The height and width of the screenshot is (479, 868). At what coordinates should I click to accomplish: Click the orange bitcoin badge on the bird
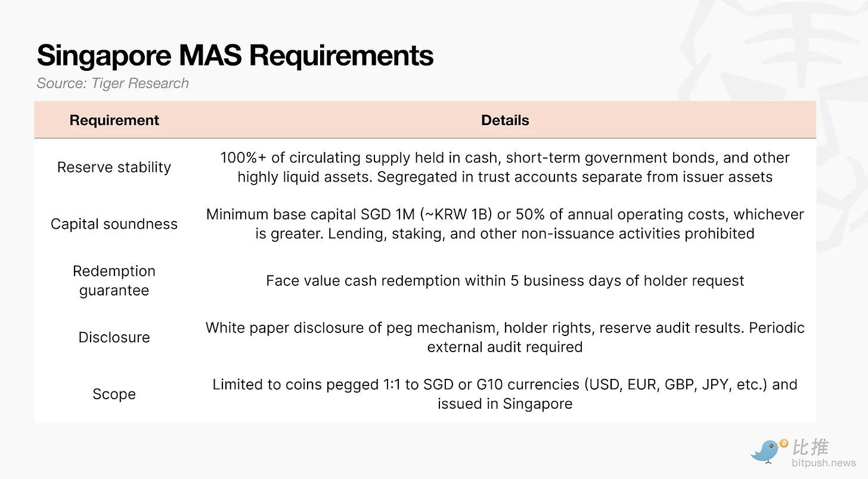(783, 443)
